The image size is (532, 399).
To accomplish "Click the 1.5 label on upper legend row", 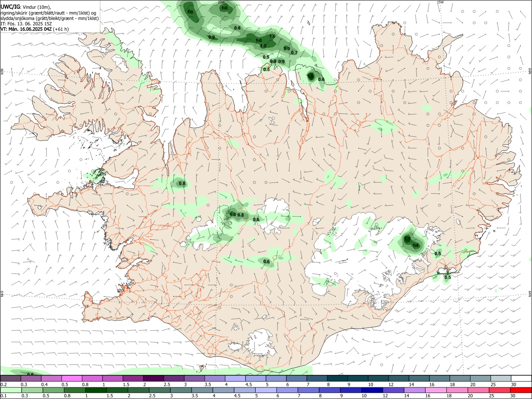I will click(x=126, y=384).
